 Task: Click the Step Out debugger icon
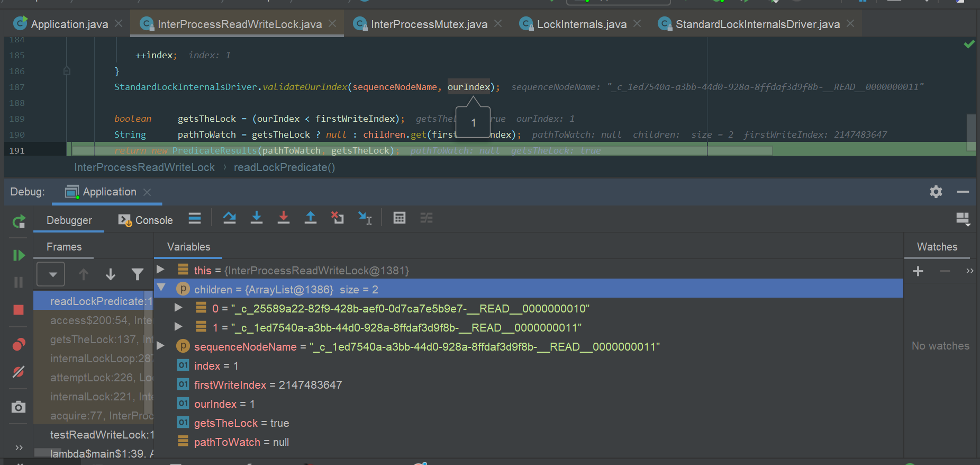tap(311, 218)
